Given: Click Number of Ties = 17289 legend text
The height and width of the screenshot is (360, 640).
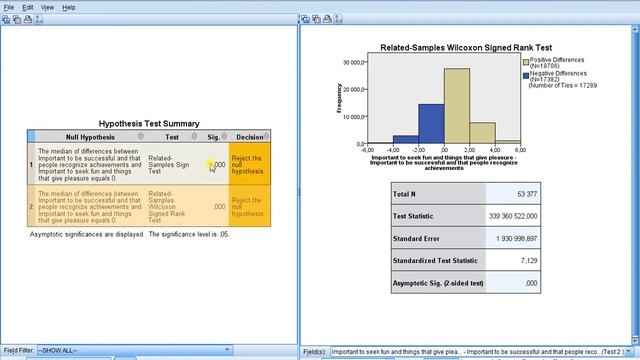Looking at the screenshot, I should point(563,86).
